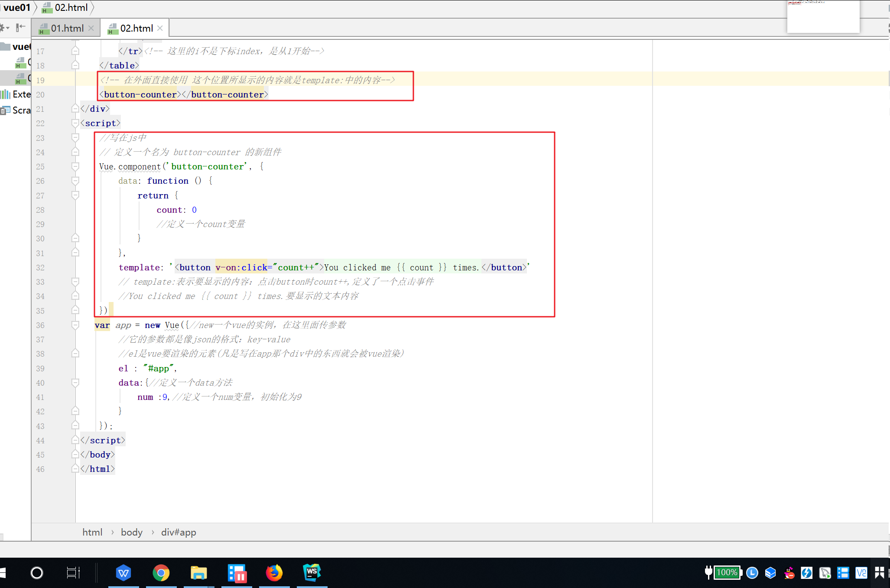Collapse the script block at line 22
The height and width of the screenshot is (588, 890).
[75, 123]
